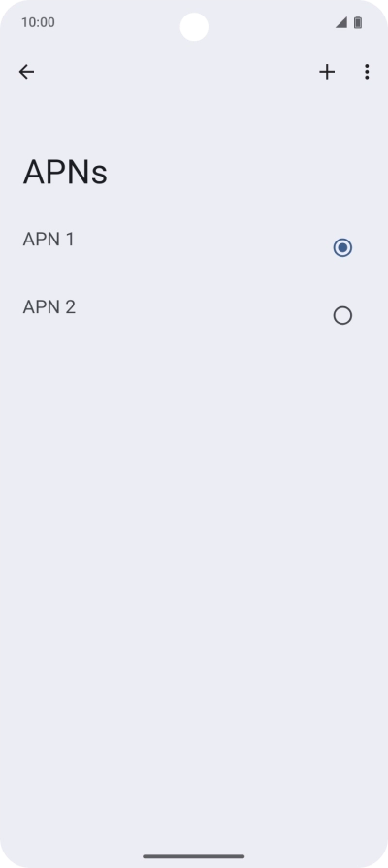Show more options via vertical dots
388x868 pixels.
[x=367, y=72]
